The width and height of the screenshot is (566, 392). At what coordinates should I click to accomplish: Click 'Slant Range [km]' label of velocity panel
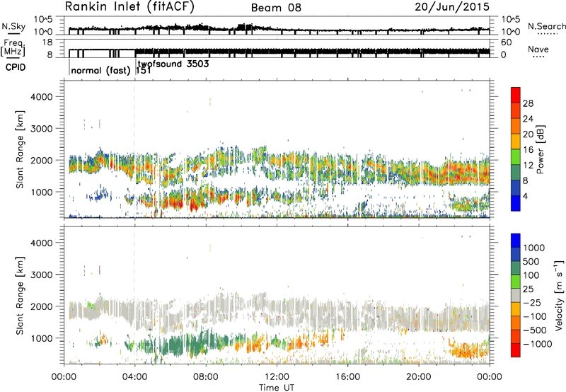(x=21, y=295)
